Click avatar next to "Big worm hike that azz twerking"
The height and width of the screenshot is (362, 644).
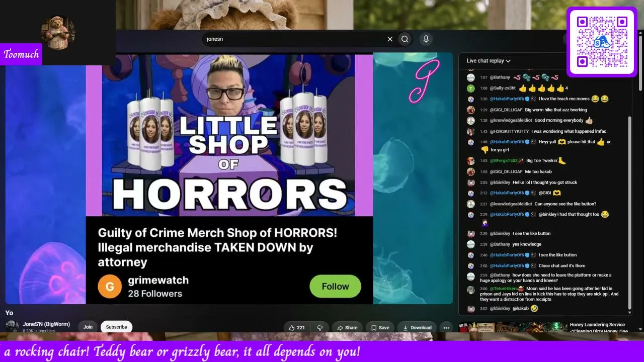pyautogui.click(x=470, y=110)
